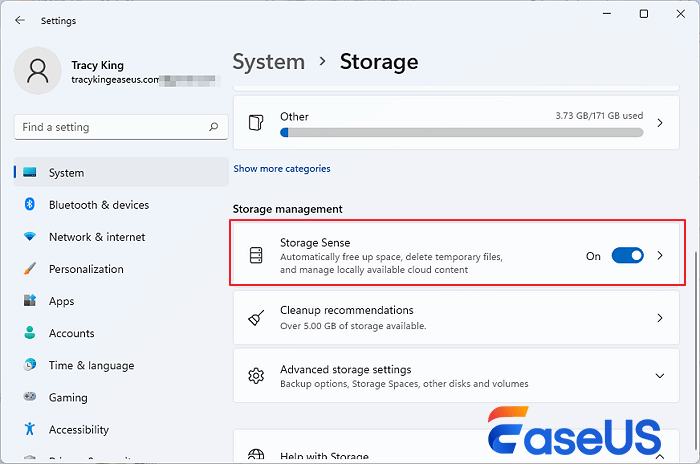Click the Gaming controller icon
Image resolution: width=700 pixels, height=464 pixels.
point(30,397)
